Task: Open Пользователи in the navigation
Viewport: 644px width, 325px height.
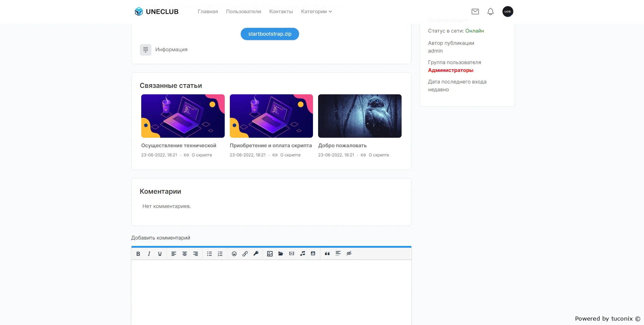Action: [244, 12]
